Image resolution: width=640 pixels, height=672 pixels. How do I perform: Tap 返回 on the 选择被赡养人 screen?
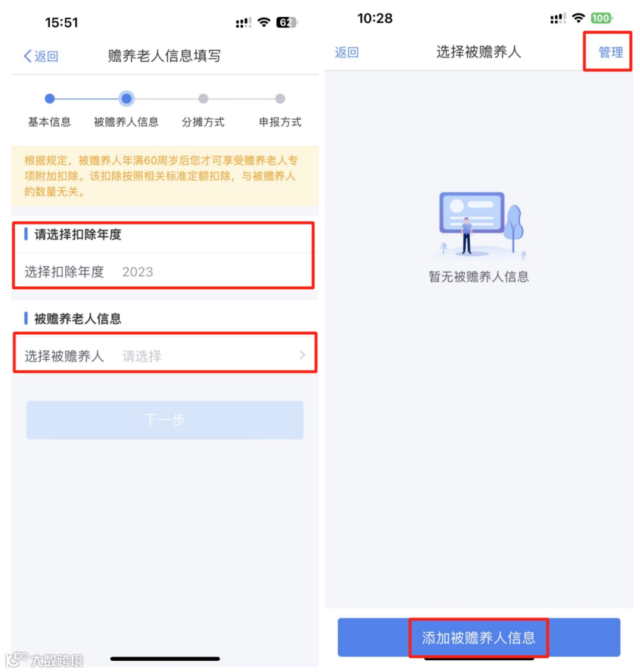[346, 52]
